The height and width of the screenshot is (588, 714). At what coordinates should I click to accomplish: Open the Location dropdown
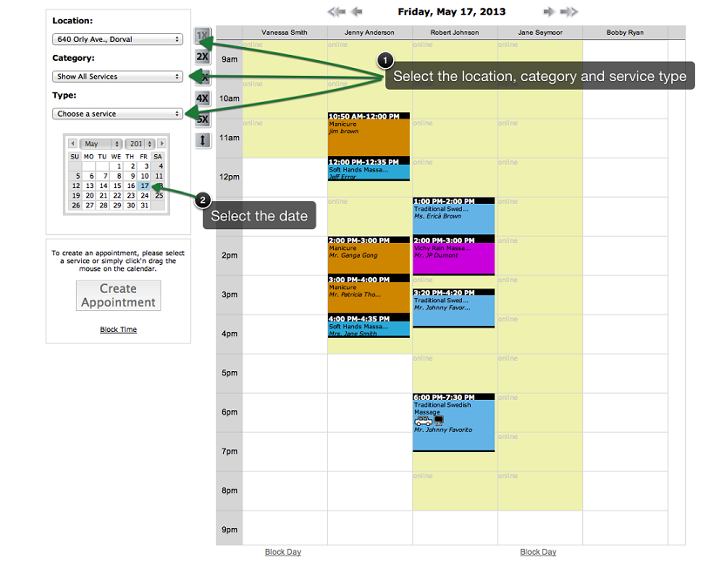(118, 39)
